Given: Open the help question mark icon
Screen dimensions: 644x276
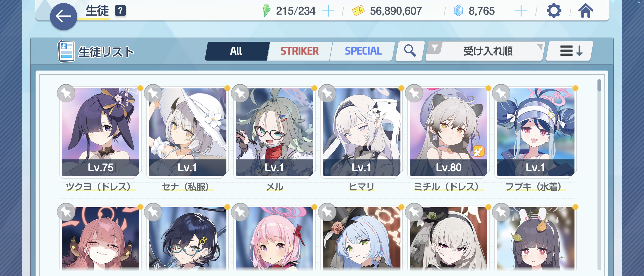Looking at the screenshot, I should 120,11.
